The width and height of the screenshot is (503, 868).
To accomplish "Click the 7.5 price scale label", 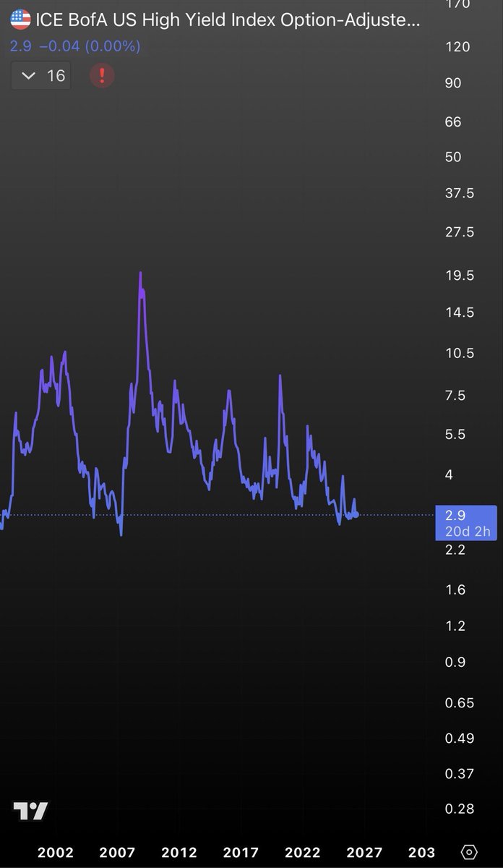I will coord(455,395).
